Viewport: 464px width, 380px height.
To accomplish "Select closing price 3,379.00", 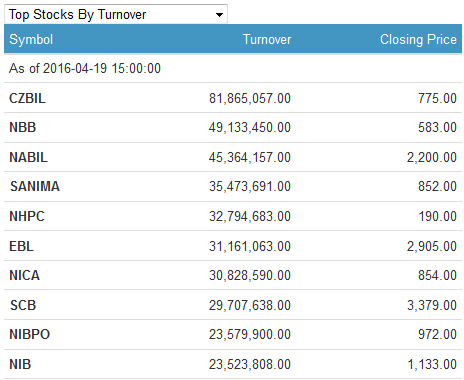I will (432, 305).
